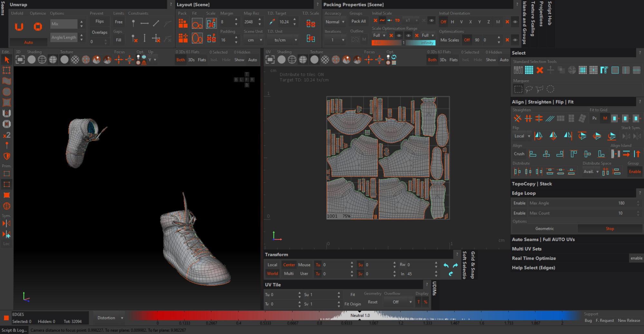The height and width of the screenshot is (334, 644).
Task: Toggle Mix Scales Off in Optimizations
Action: point(467,40)
